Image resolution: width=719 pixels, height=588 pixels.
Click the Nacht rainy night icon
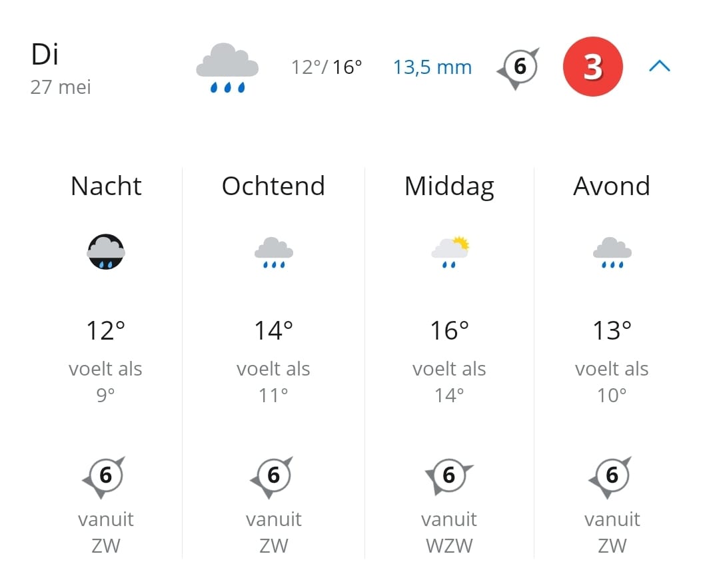point(106,252)
